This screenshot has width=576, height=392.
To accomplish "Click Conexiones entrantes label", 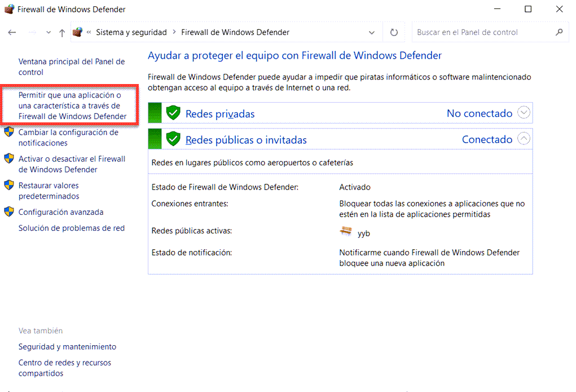I will [x=190, y=204].
